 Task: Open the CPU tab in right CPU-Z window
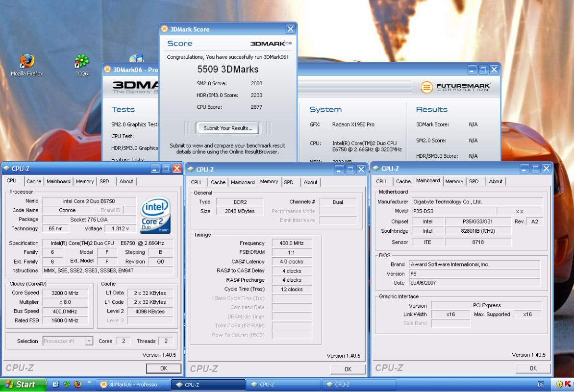pyautogui.click(x=381, y=181)
